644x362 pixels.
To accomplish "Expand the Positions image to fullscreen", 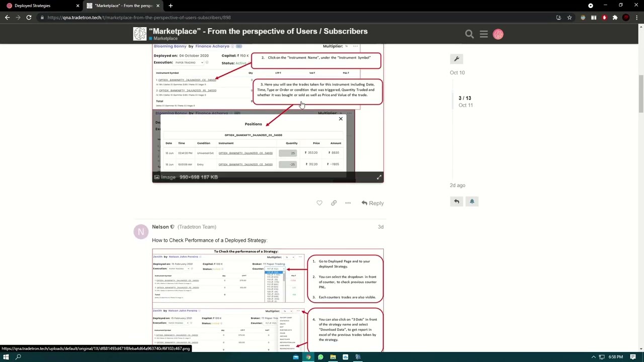I will pos(379,177).
